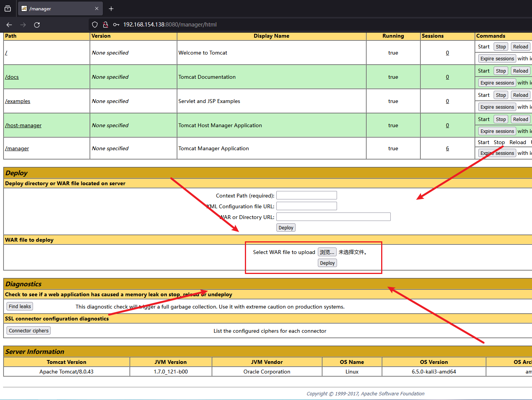Click the XML Configuration file URL field
The width and height of the screenshot is (532, 400).
point(307,206)
